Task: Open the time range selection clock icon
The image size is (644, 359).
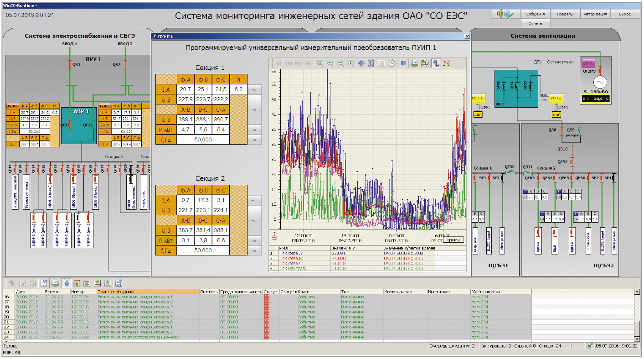Action: pyautogui.click(x=392, y=63)
